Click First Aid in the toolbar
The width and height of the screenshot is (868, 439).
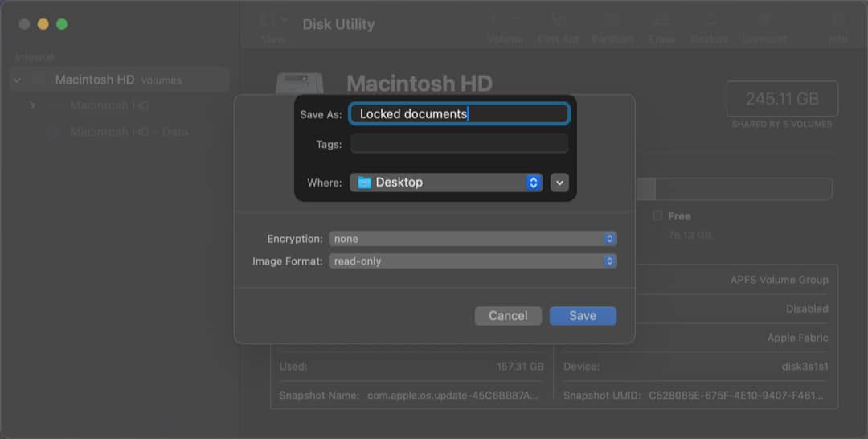(558, 29)
